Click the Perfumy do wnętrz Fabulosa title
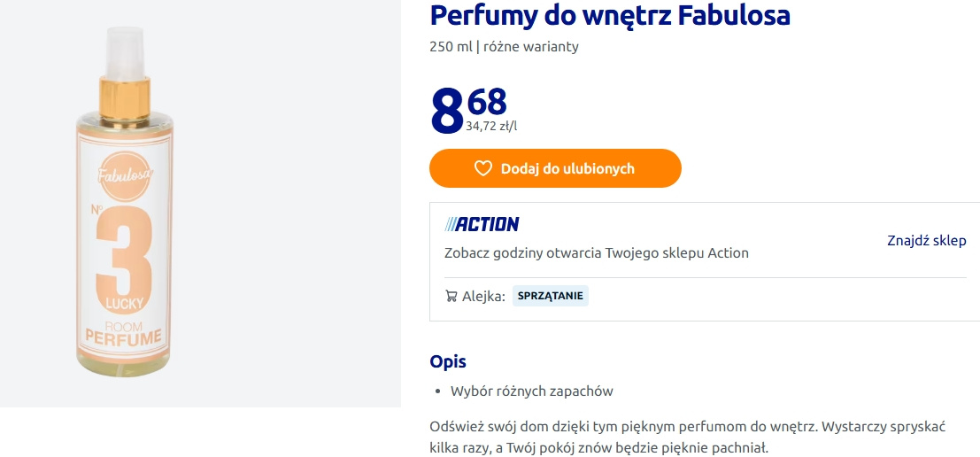 pos(609,15)
